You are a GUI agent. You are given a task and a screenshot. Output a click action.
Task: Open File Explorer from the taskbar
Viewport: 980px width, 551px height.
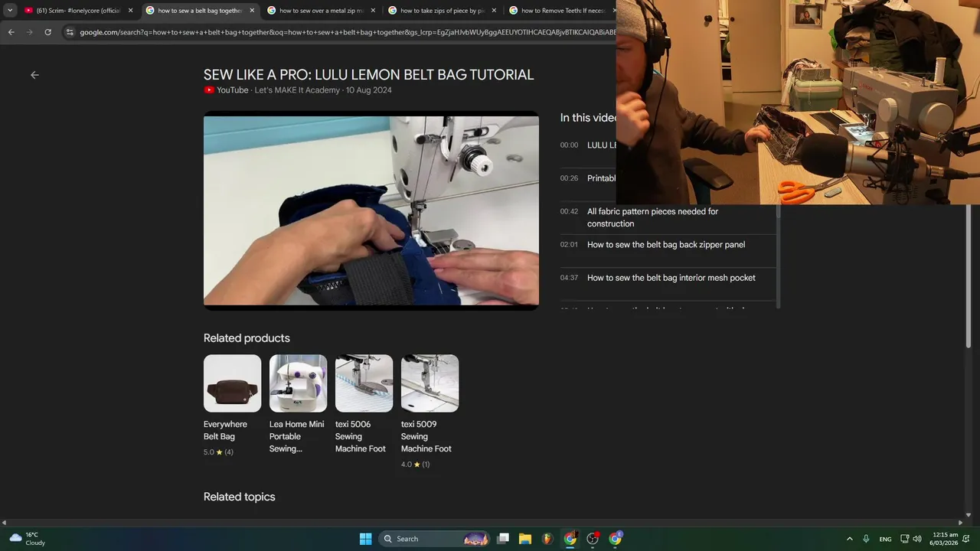pos(525,539)
